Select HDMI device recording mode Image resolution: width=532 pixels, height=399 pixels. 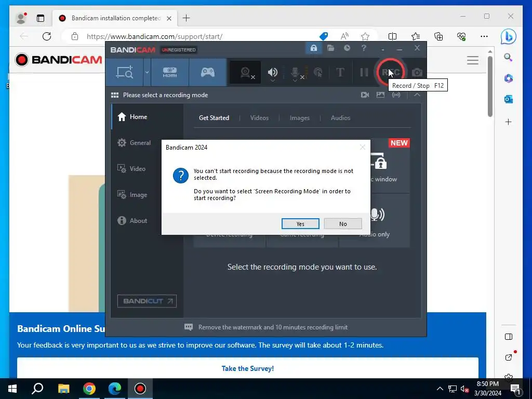[x=170, y=72]
